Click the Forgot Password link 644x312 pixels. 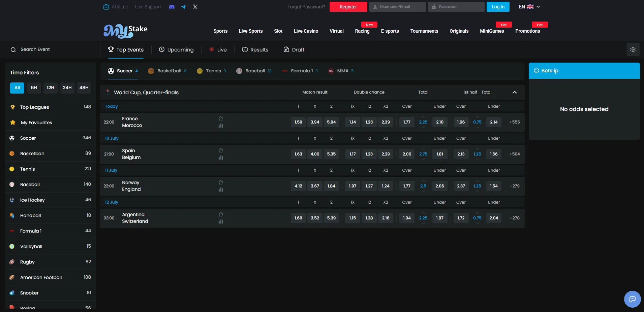click(306, 7)
